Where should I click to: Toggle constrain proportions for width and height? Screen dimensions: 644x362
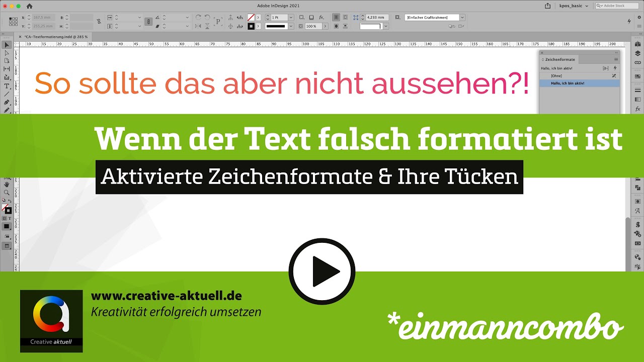pyautogui.click(x=99, y=21)
